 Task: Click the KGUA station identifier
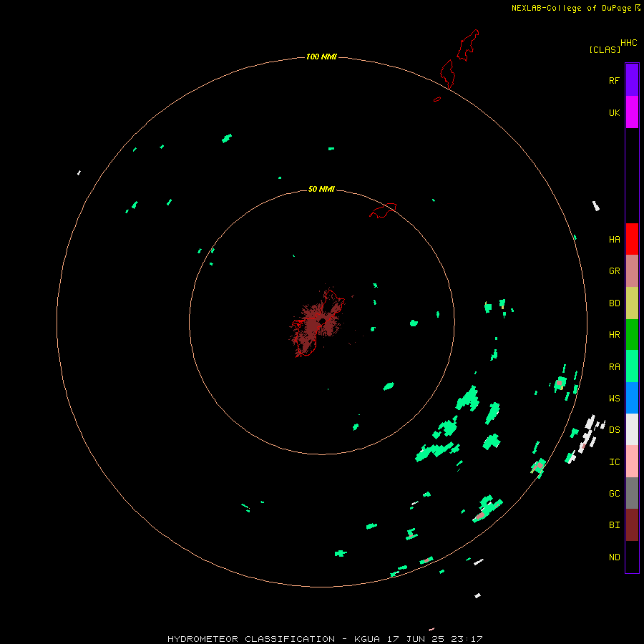tap(367, 639)
